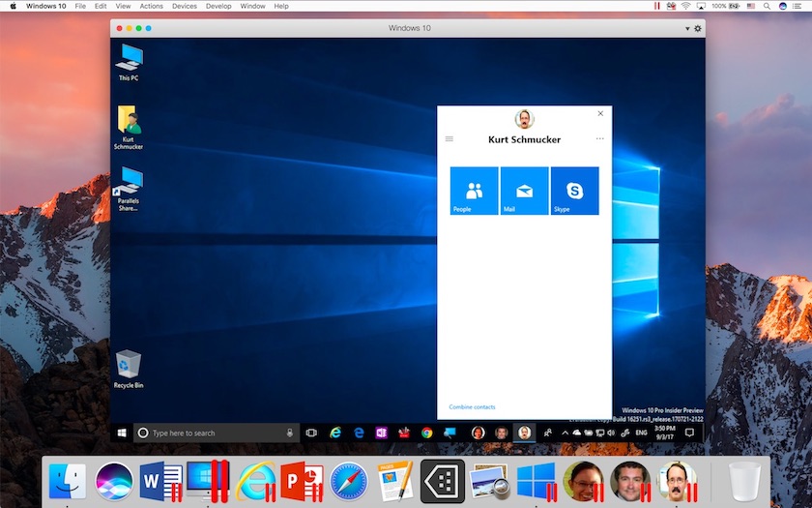Expand hidden system tray icons chevron
Image resolution: width=812 pixels, height=508 pixels.
[565, 433]
